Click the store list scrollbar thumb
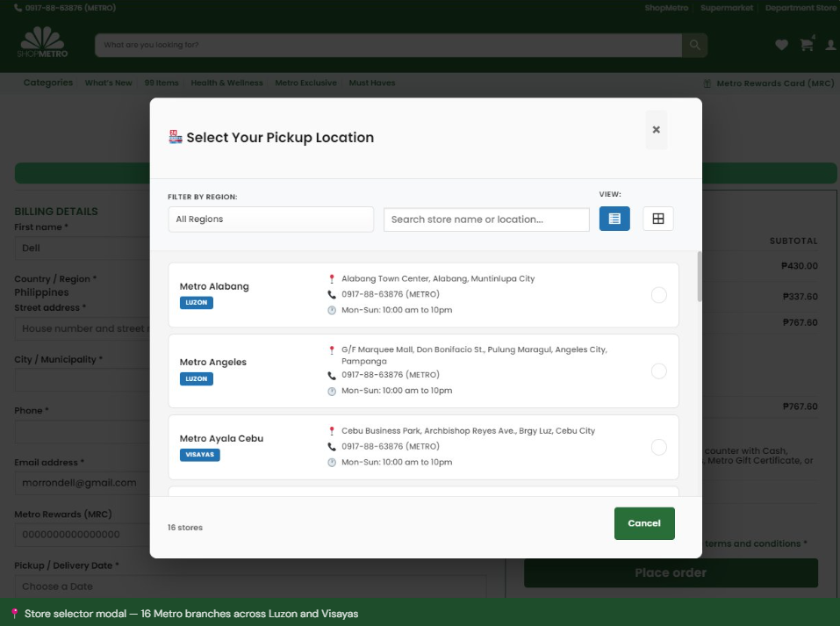Screen dimensions: 840x626 point(699,276)
